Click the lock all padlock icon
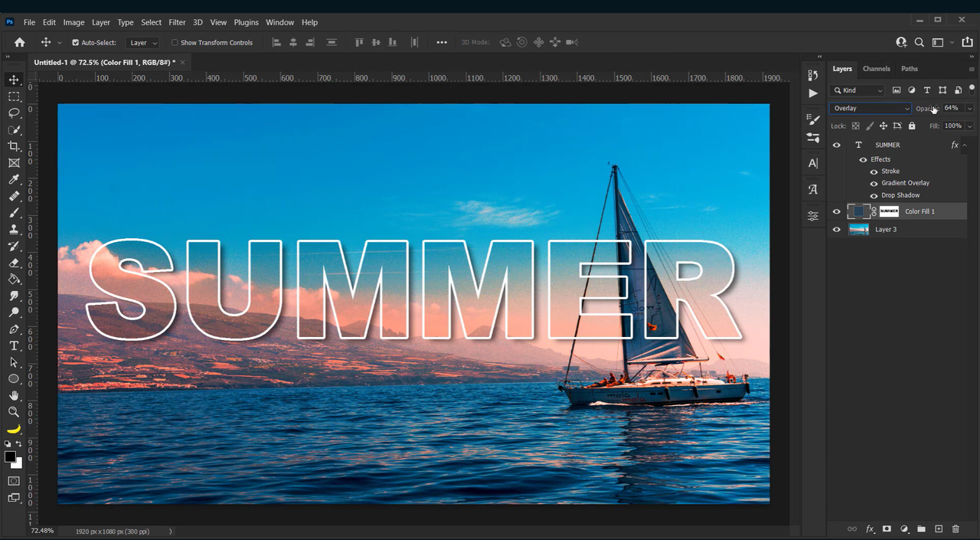The height and width of the screenshot is (540, 980). [x=912, y=126]
